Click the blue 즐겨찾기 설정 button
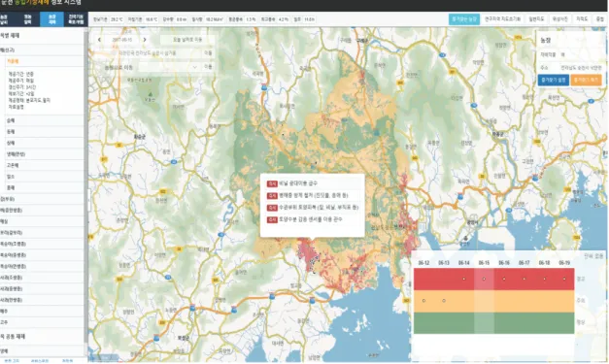This screenshot has height=364, width=609. [x=553, y=80]
